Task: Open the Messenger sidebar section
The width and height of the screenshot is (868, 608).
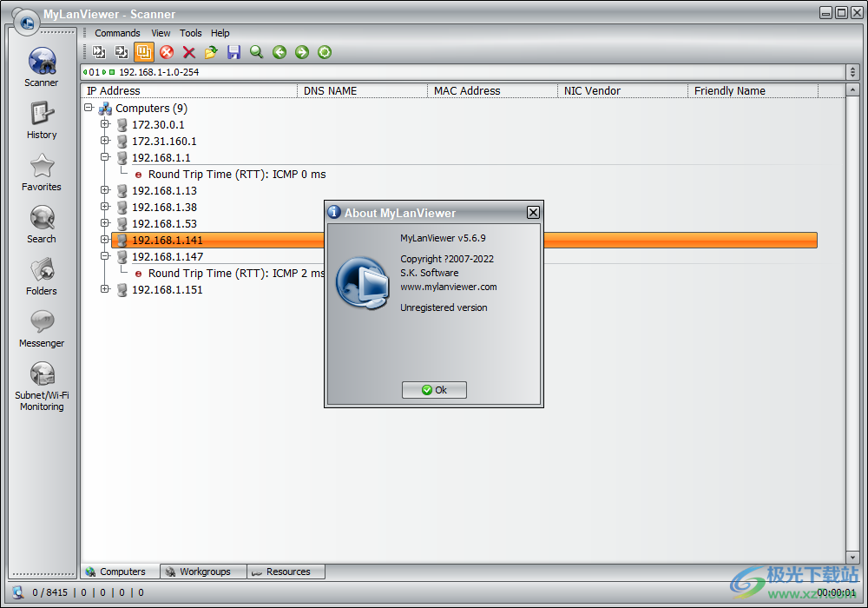Action: click(x=42, y=328)
